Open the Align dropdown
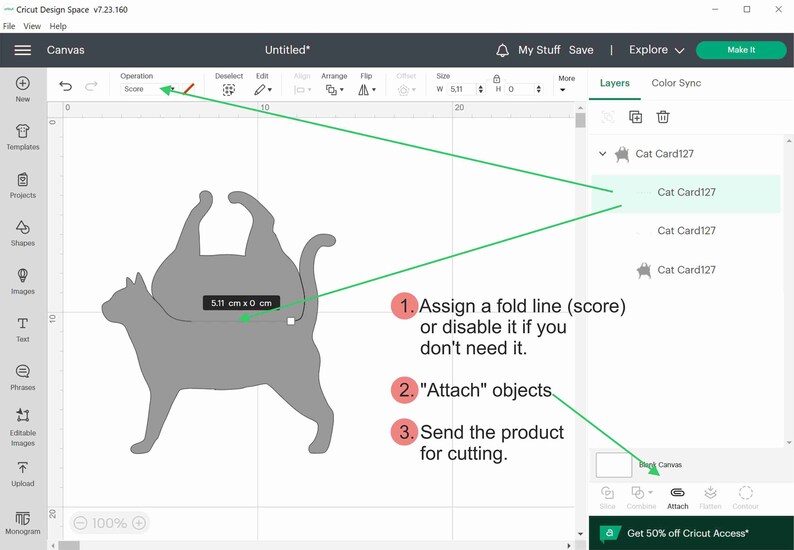The width and height of the screenshot is (794, 550). click(x=302, y=90)
